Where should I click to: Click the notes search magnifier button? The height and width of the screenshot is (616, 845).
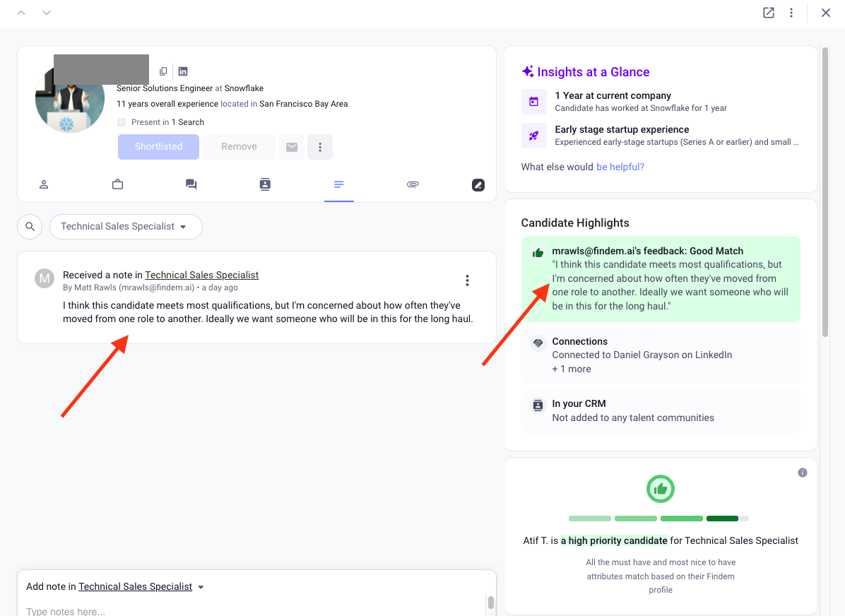(30, 227)
